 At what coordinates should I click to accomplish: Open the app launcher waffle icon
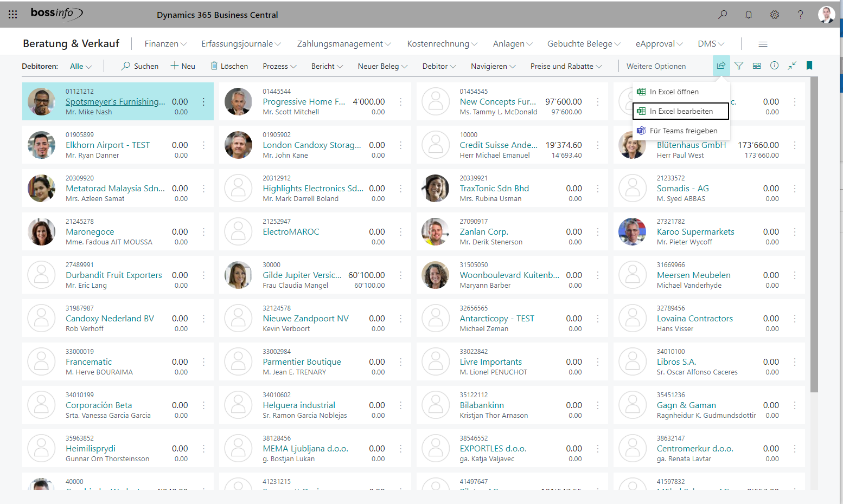(12, 14)
